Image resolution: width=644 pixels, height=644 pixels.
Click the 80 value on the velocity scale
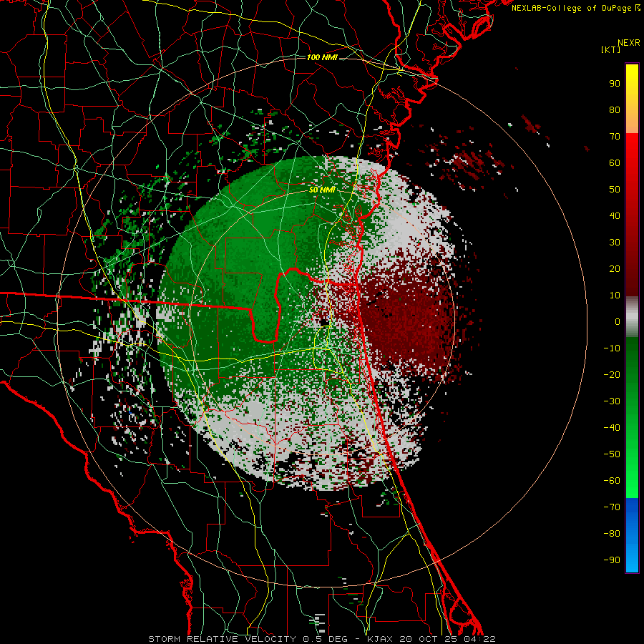point(615,110)
